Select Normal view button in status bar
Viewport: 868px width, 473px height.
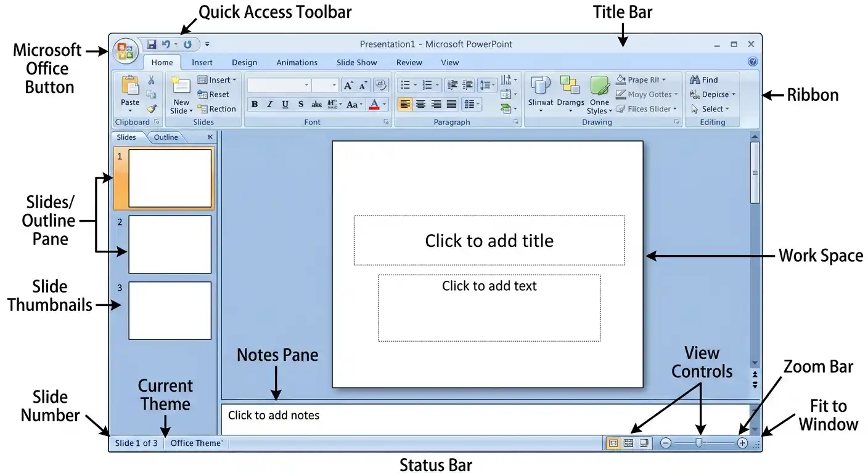point(613,443)
